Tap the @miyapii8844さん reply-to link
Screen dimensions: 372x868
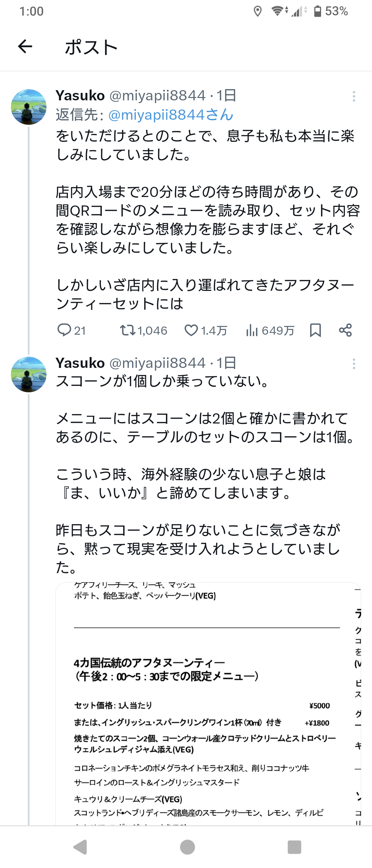(x=171, y=115)
